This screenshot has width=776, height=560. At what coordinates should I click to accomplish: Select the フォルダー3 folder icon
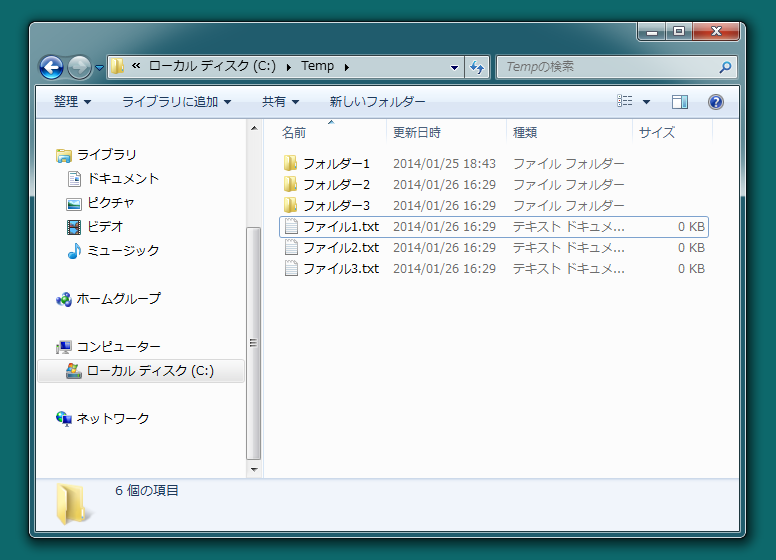coord(291,205)
